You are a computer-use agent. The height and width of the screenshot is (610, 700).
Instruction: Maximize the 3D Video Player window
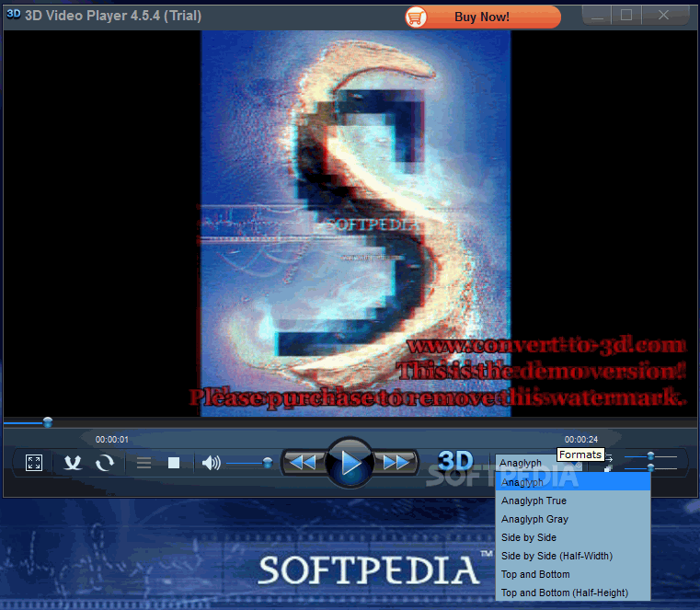(x=626, y=16)
